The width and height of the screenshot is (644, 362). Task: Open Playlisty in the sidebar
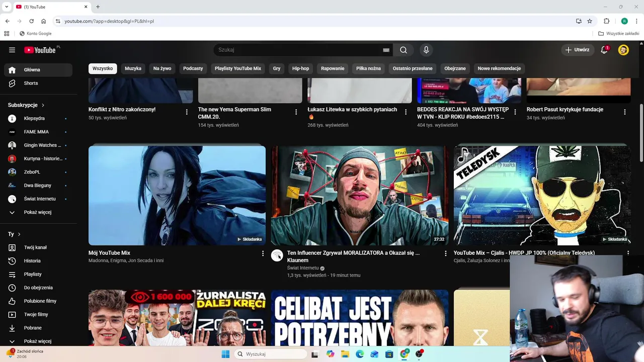[x=38, y=274]
